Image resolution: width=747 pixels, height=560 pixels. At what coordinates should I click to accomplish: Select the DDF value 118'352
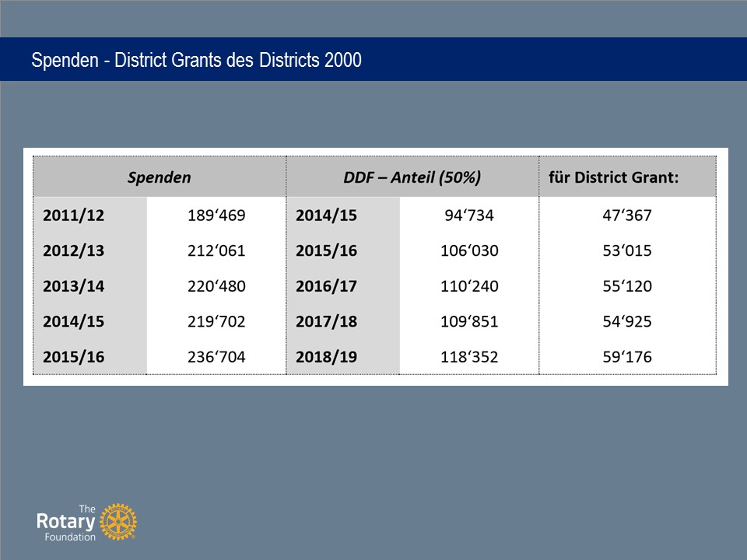coord(469,357)
